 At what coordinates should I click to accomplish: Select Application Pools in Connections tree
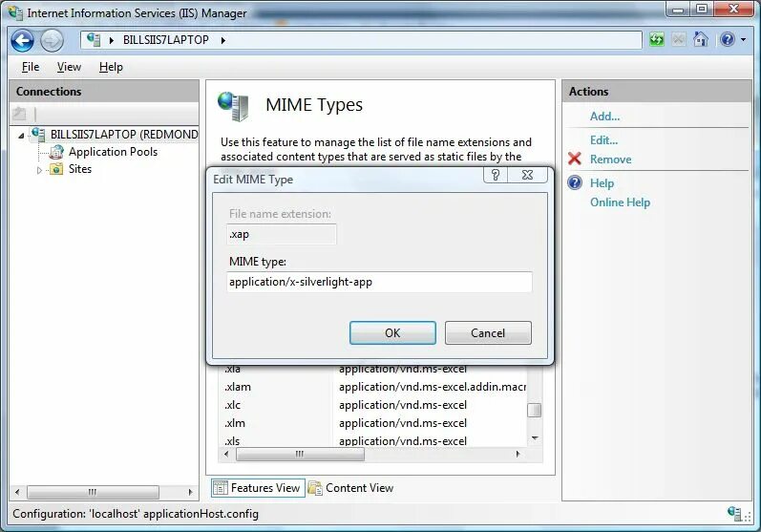click(113, 152)
